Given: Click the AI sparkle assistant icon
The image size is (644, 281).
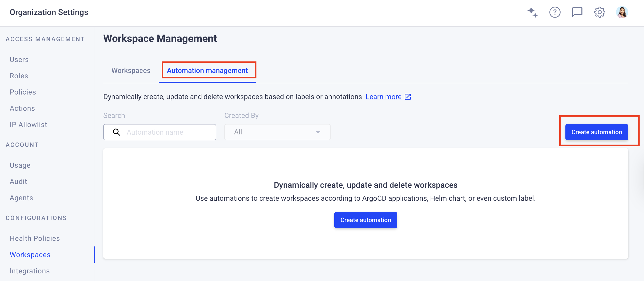Looking at the screenshot, I should click(532, 12).
